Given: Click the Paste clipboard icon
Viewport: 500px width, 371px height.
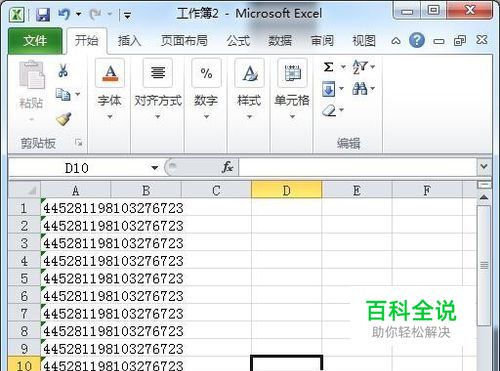Looking at the screenshot, I should 32,75.
